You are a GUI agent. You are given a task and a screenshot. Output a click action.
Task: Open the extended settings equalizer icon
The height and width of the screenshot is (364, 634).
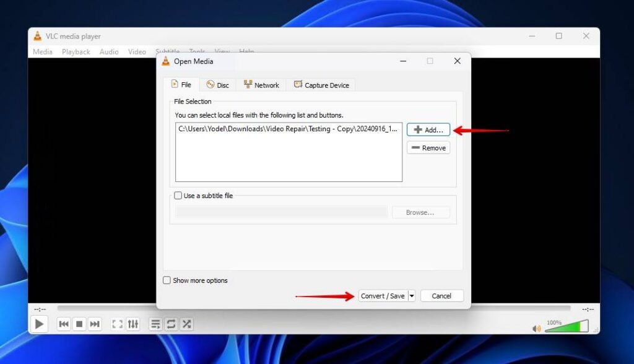[133, 323]
